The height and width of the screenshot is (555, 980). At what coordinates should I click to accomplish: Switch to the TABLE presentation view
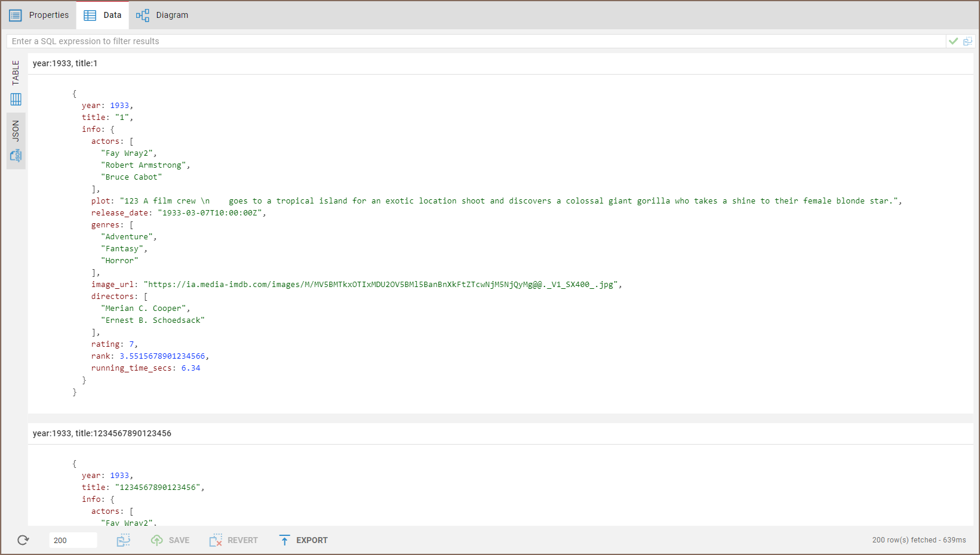click(16, 99)
